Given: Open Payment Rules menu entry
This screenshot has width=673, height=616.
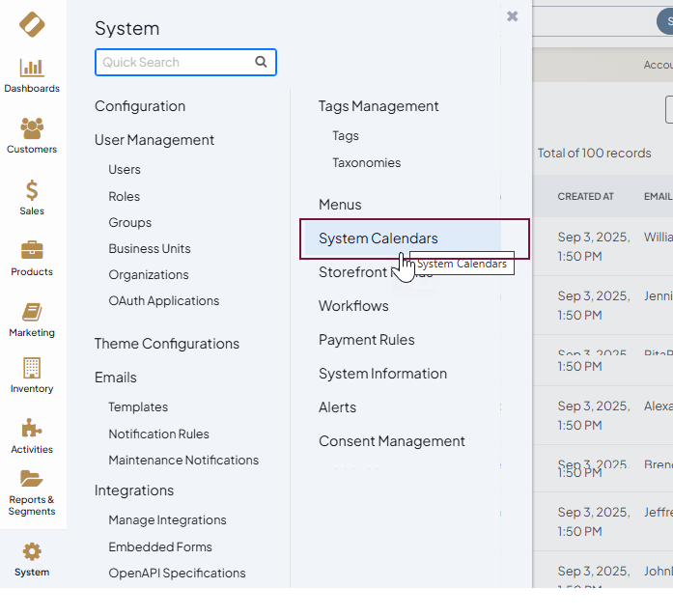Looking at the screenshot, I should pyautogui.click(x=366, y=340).
